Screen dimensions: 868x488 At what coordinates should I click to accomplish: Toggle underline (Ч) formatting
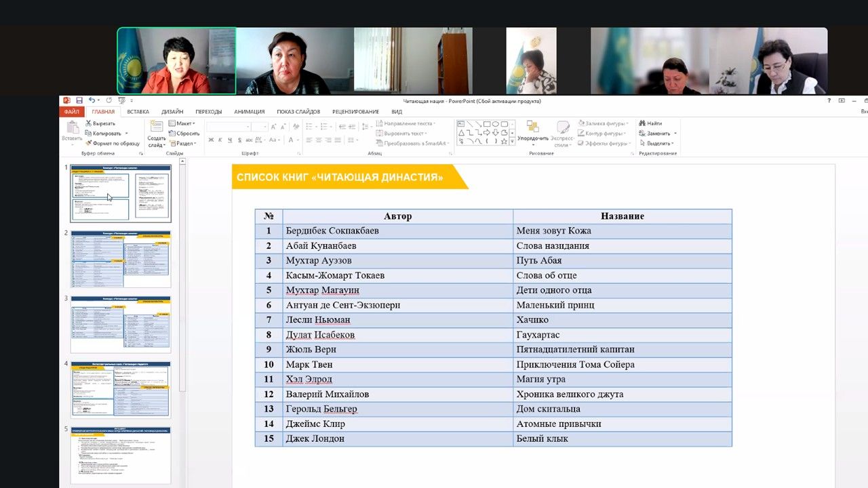coord(230,140)
